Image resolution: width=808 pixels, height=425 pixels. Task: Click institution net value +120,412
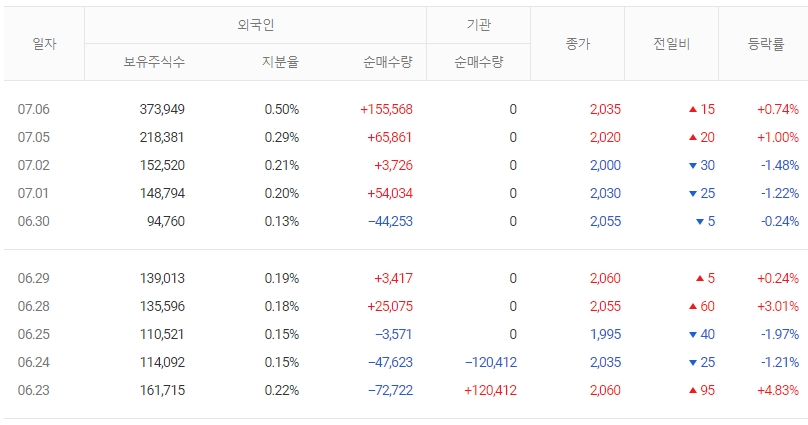click(490, 390)
